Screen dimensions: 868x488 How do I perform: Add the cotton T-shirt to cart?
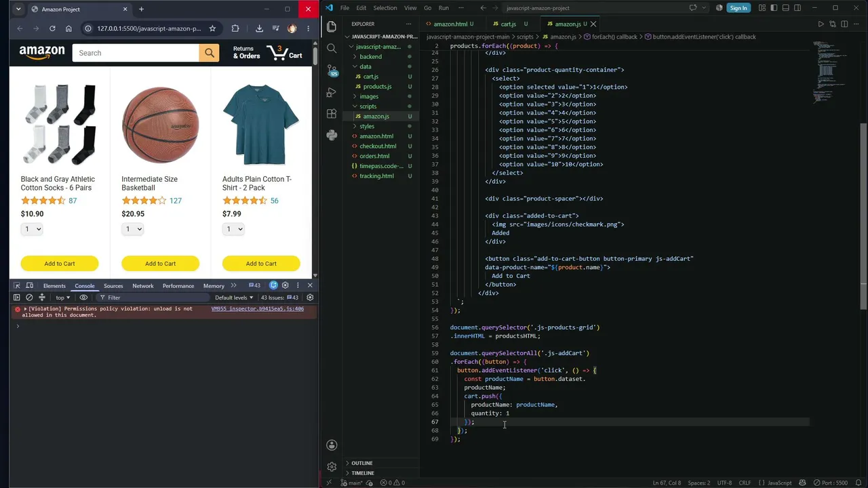pyautogui.click(x=261, y=264)
